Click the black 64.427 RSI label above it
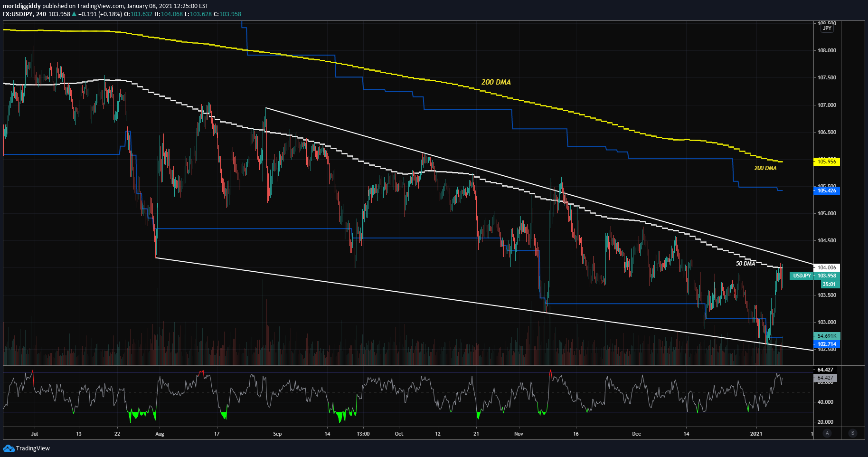 coord(825,370)
